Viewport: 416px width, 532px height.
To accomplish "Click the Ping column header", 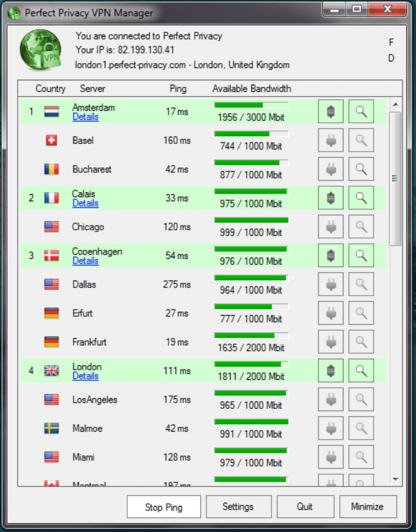I will pos(178,89).
